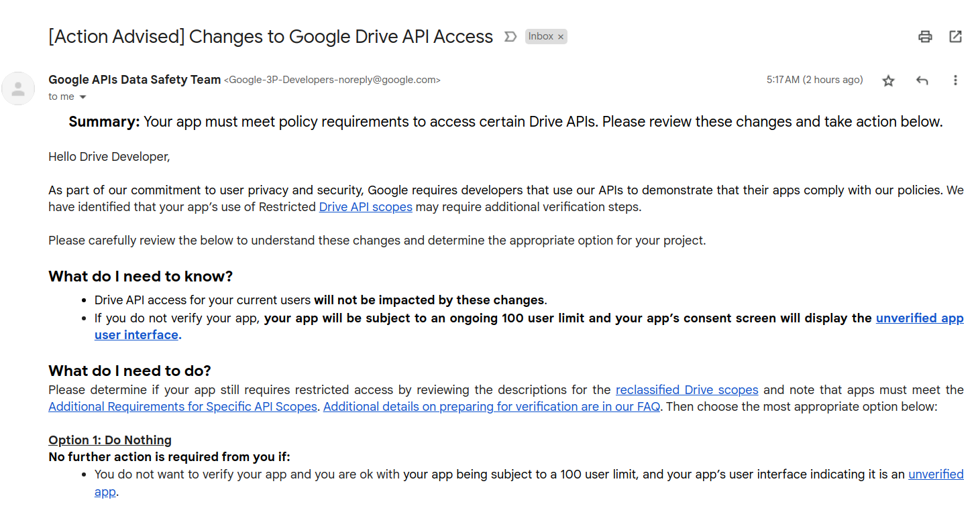
Task: Star this message
Action: 888,81
